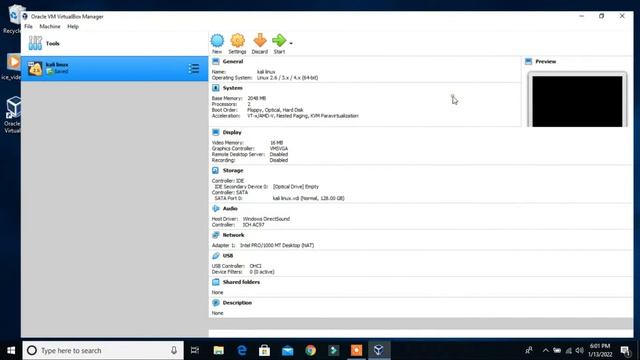
Task: Open Task View on the taskbar
Action: point(195,350)
